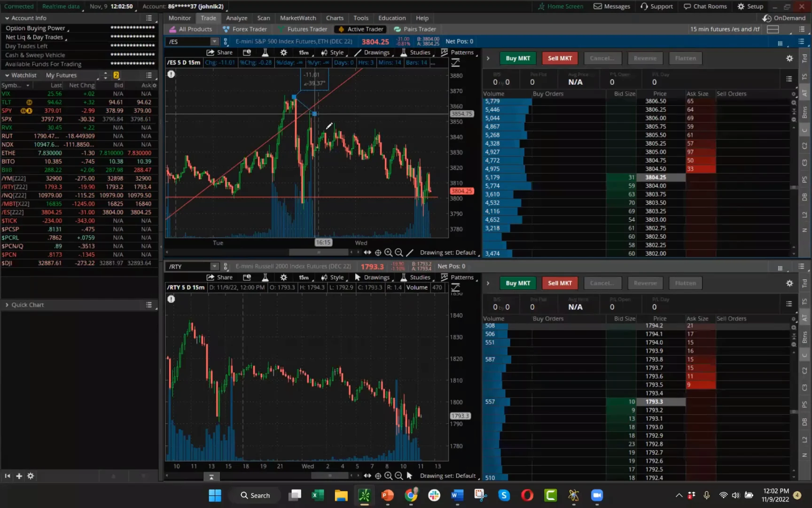
Task: Open chart settings gear on the /RTY chart
Action: 283,277
